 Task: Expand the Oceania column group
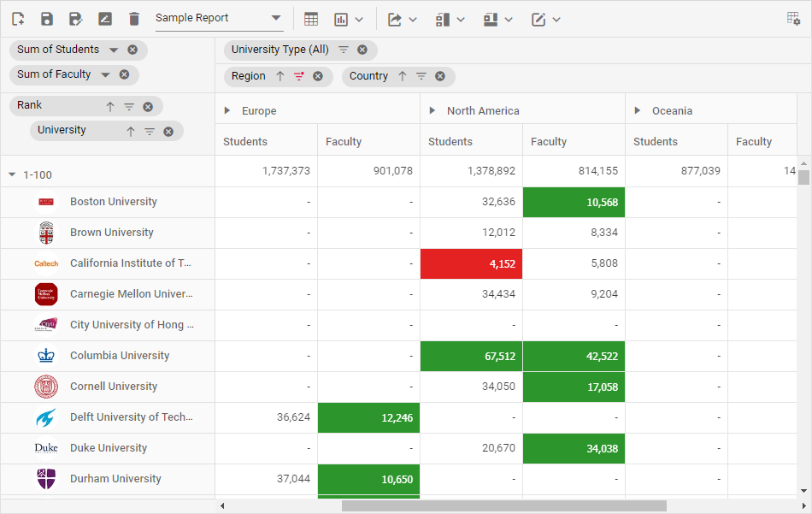636,109
